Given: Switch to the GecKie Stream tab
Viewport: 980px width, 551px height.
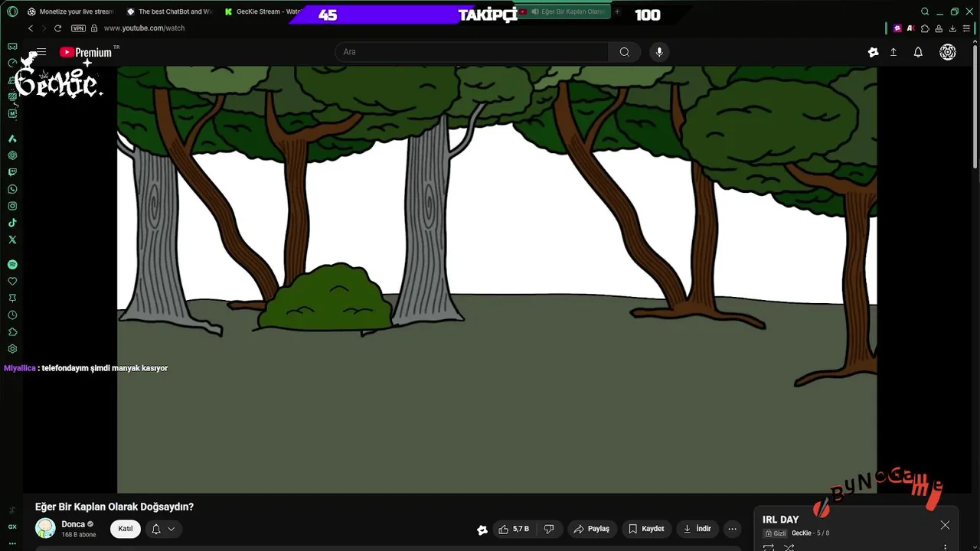Looking at the screenshot, I should [x=263, y=11].
